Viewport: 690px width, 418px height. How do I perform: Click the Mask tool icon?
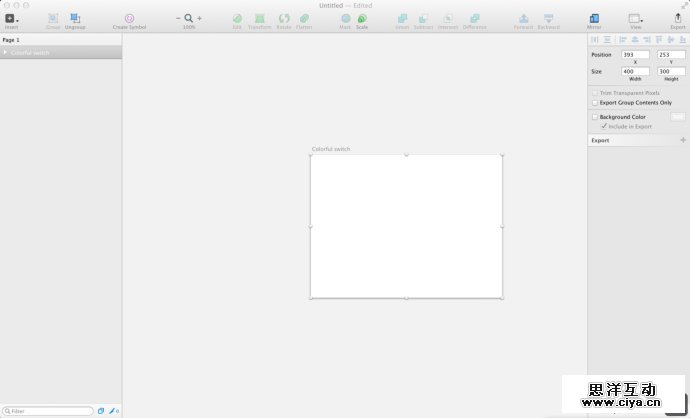pyautogui.click(x=345, y=19)
